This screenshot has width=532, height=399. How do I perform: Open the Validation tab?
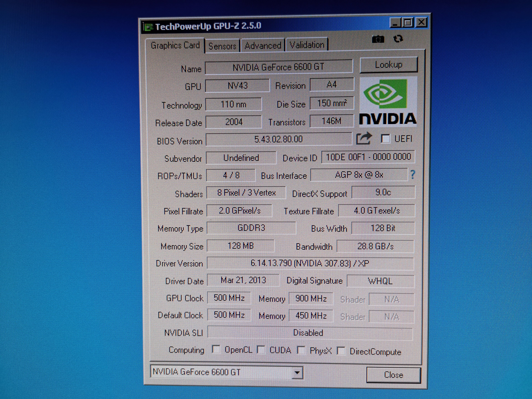click(307, 45)
